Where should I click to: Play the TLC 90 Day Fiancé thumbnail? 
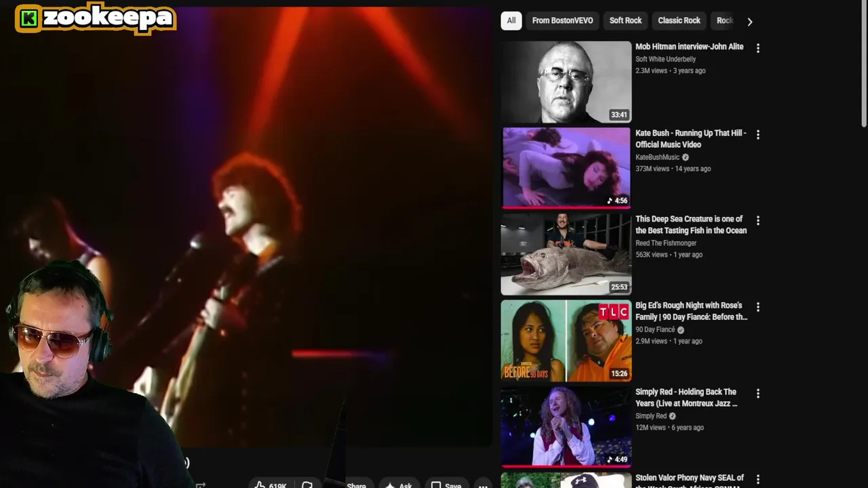(566, 340)
